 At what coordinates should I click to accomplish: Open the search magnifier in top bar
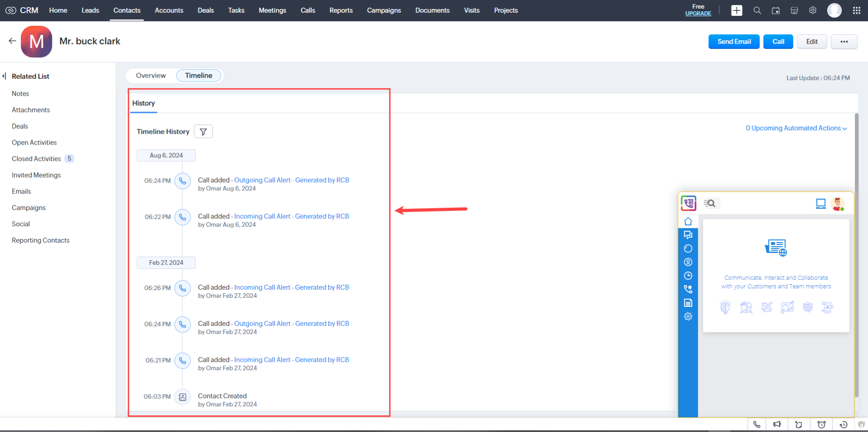[x=757, y=10]
